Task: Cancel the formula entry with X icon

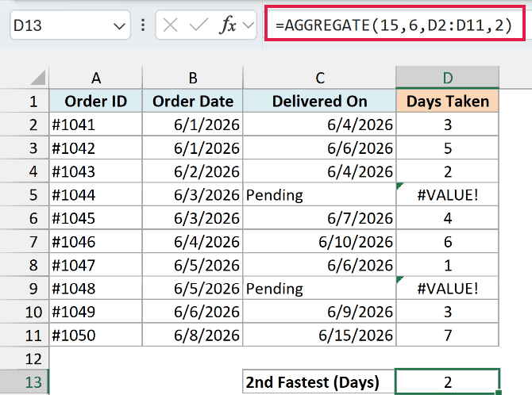Action: click(x=170, y=25)
